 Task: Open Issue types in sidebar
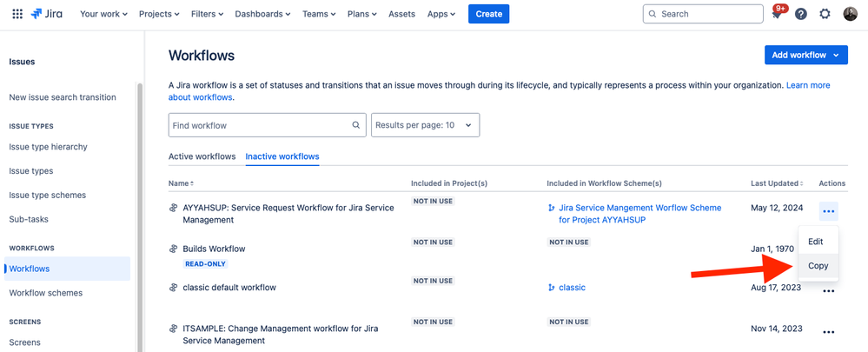tap(31, 171)
